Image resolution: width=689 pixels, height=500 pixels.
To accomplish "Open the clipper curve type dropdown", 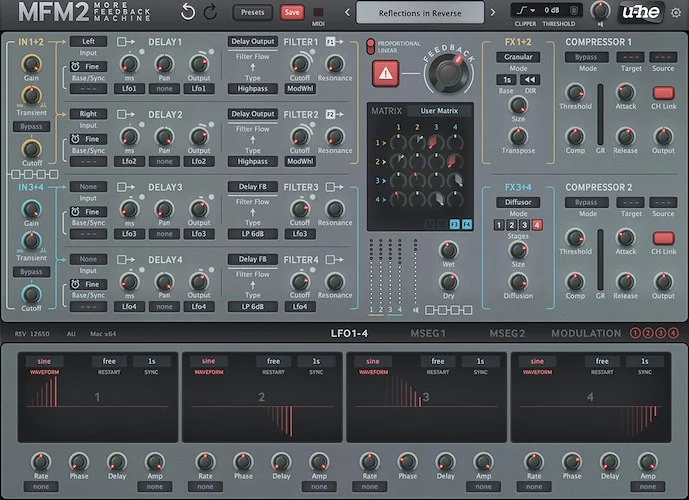I will [x=525, y=10].
